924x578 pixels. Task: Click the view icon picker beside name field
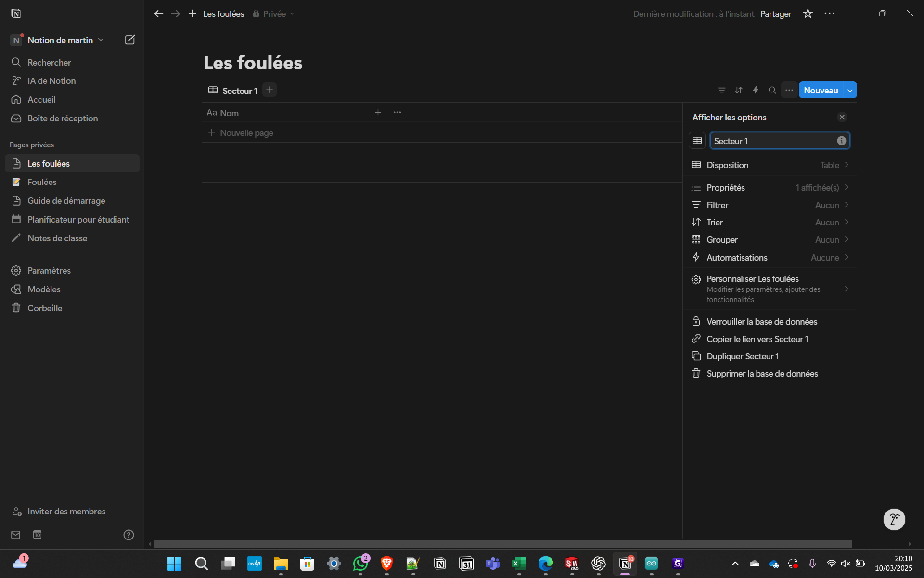point(697,141)
